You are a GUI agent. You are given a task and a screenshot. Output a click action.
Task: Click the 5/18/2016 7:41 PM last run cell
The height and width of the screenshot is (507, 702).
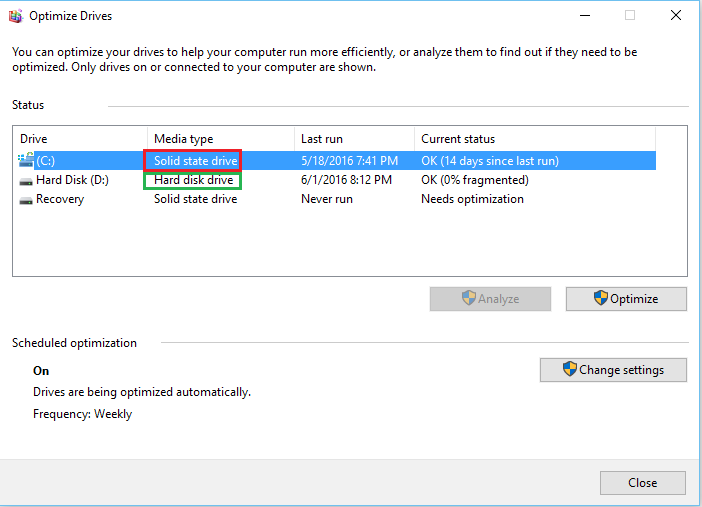(x=349, y=161)
